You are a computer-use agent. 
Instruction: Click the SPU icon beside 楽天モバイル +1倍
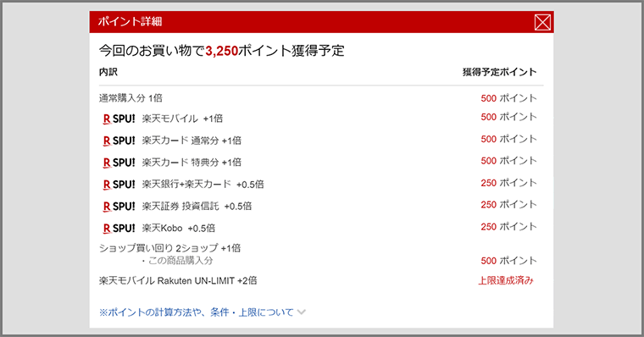click(x=119, y=119)
